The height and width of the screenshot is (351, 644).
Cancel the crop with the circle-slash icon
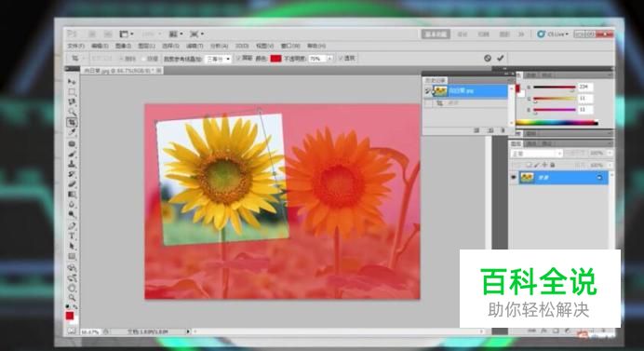click(x=488, y=58)
